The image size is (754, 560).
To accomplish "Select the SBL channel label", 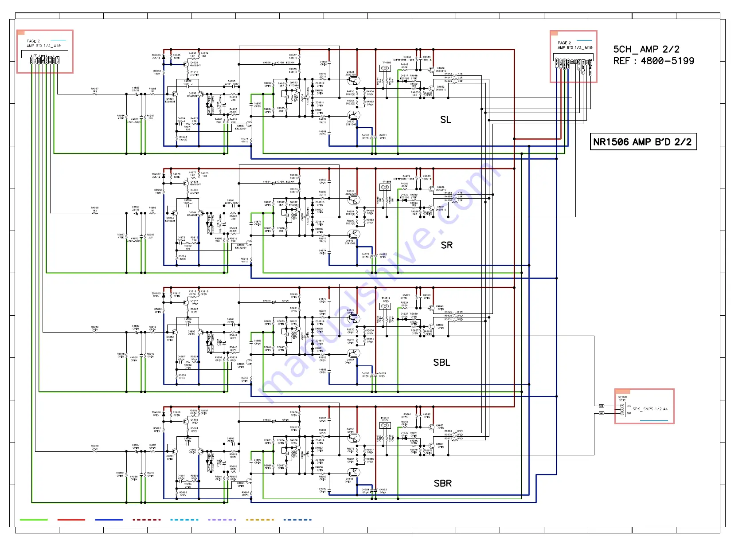I will point(441,362).
